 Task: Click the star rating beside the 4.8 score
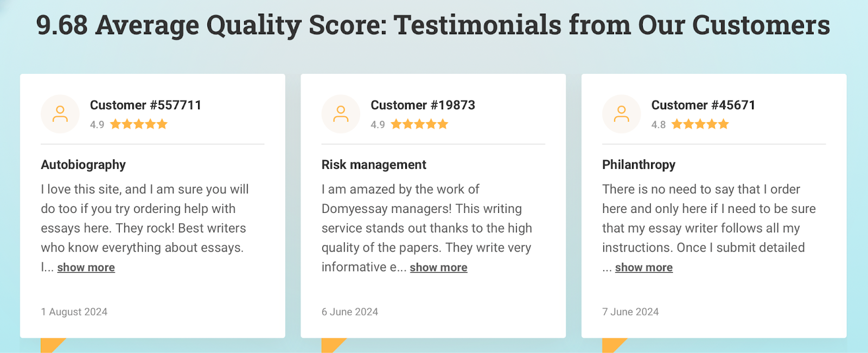click(x=700, y=124)
